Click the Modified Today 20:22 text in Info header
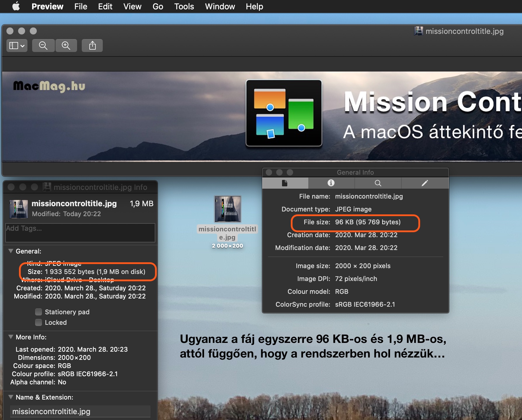 (x=66, y=214)
